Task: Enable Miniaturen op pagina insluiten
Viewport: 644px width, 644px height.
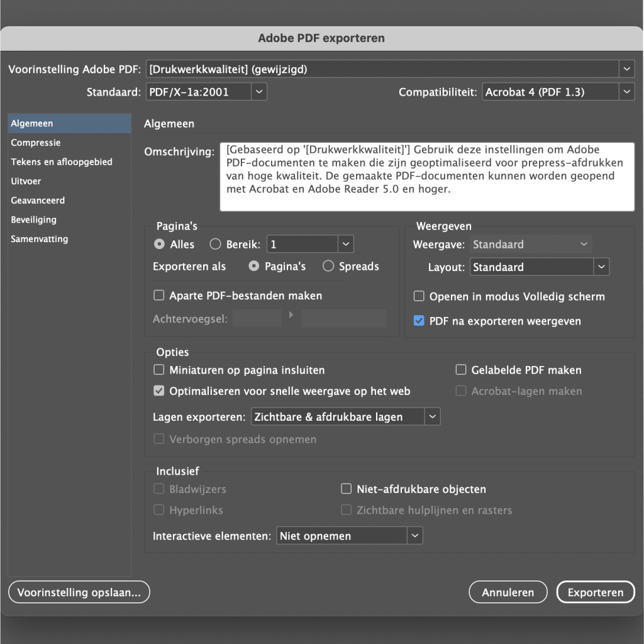Action: [158, 370]
